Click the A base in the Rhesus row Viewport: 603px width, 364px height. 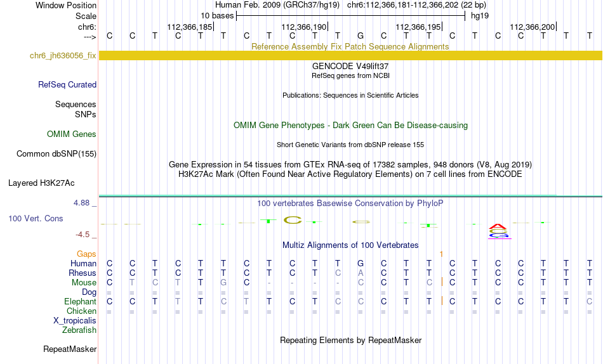(361, 273)
